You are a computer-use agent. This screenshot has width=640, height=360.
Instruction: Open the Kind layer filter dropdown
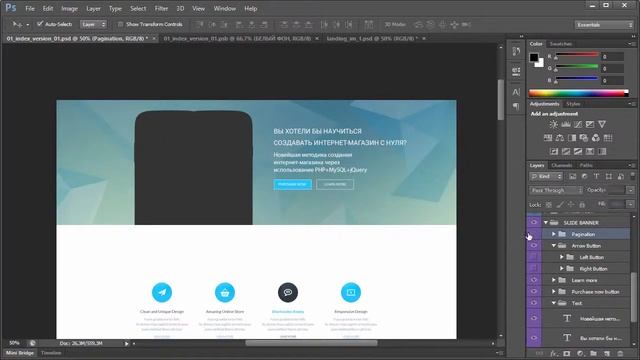pos(546,176)
